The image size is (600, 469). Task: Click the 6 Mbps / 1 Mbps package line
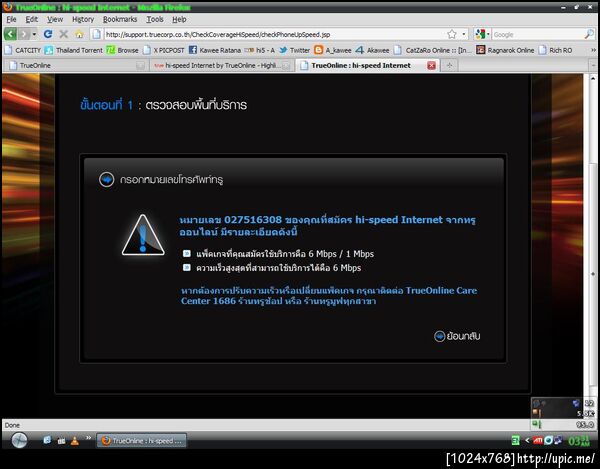tap(285, 254)
